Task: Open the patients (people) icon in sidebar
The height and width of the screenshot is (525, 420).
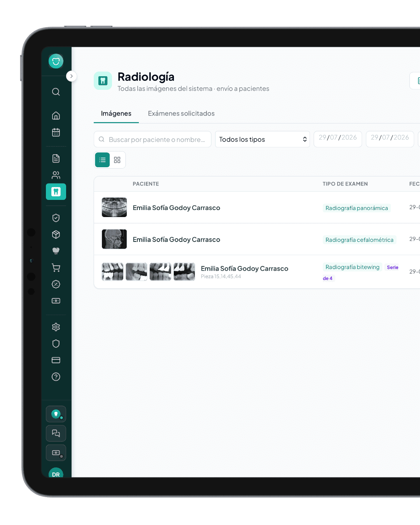Action: pyautogui.click(x=56, y=175)
